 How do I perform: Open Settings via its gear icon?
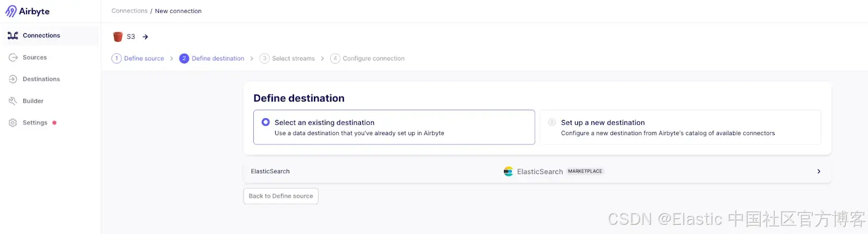[13, 123]
